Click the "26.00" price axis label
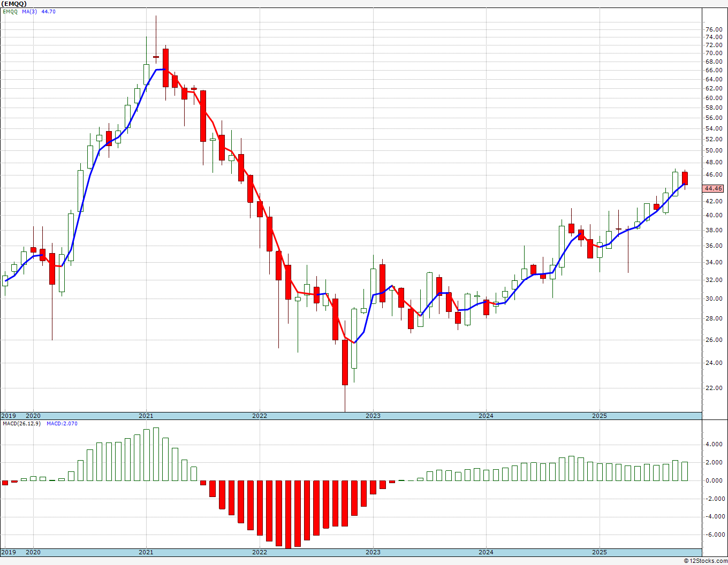The image size is (728, 565). pyautogui.click(x=714, y=340)
